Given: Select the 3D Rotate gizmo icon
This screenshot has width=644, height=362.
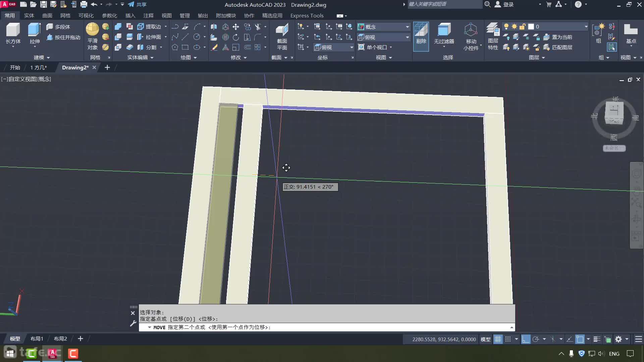Looking at the screenshot, I should pyautogui.click(x=225, y=37).
